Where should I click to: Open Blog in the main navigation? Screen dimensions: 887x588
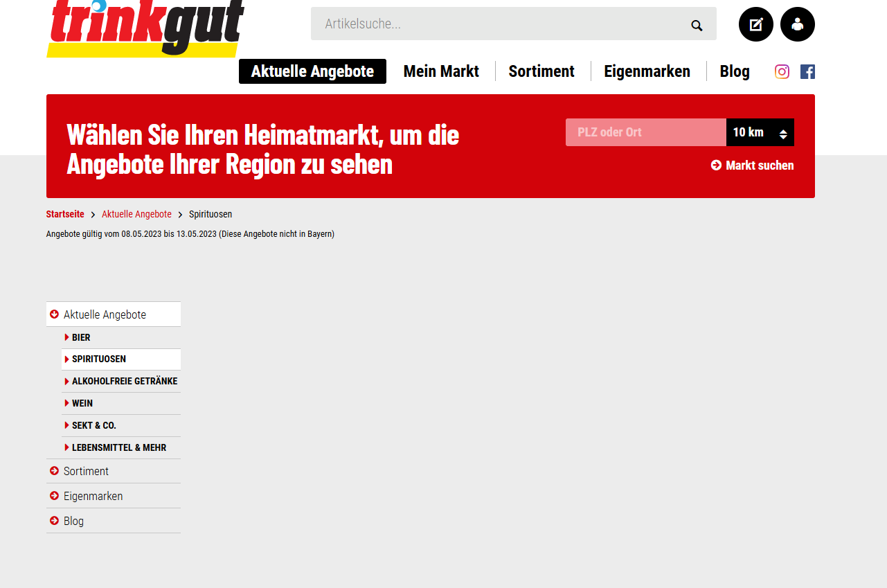(x=735, y=71)
